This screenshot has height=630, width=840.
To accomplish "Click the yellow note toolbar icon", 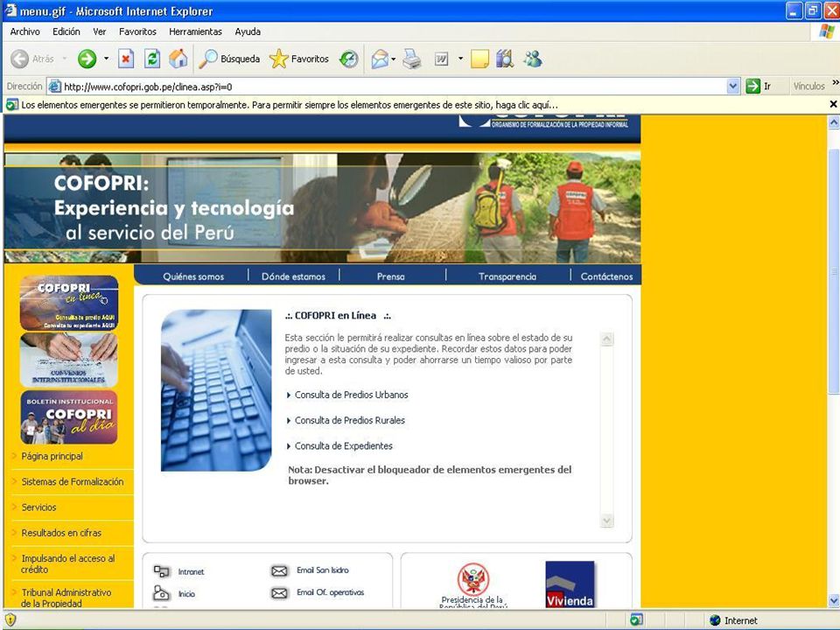I will click(x=479, y=59).
